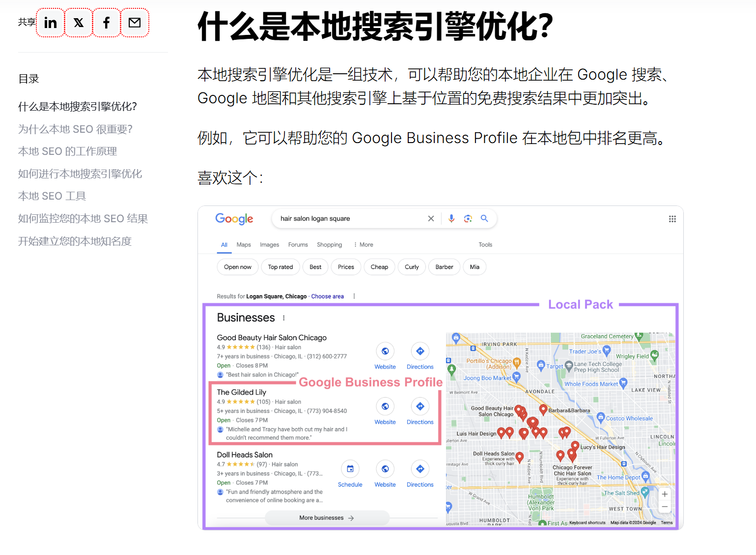Click Trader Joe's map label
The width and height of the screenshot is (756, 555).
pyautogui.click(x=585, y=351)
